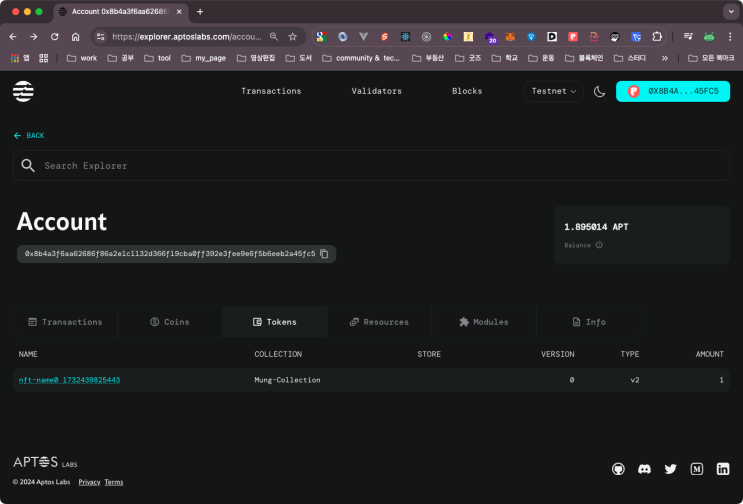The width and height of the screenshot is (743, 504).
Task: Click the AMOUNT column header
Action: coord(709,354)
